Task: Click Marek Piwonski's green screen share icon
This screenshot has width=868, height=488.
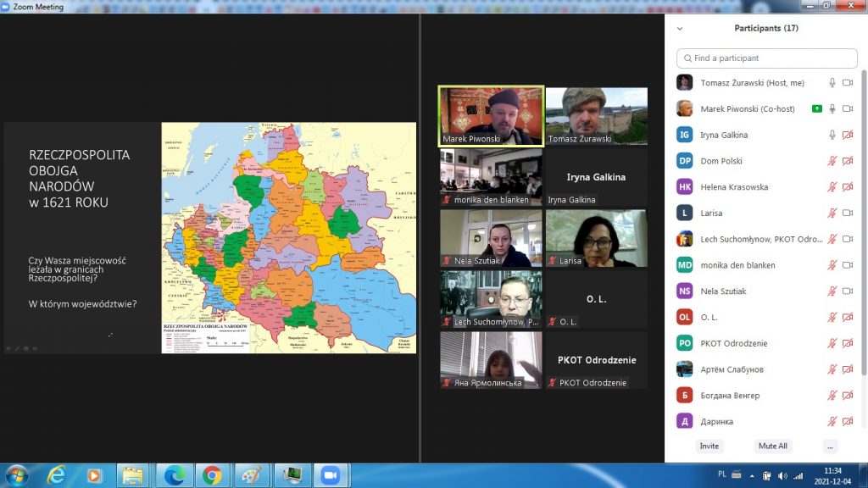Action: [816, 108]
